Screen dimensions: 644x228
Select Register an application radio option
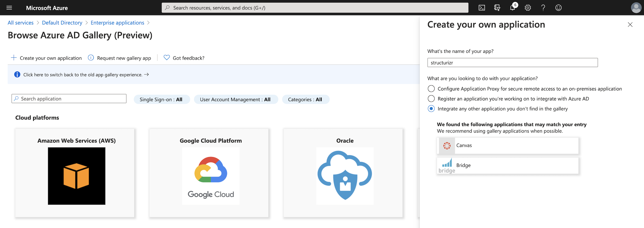click(431, 99)
